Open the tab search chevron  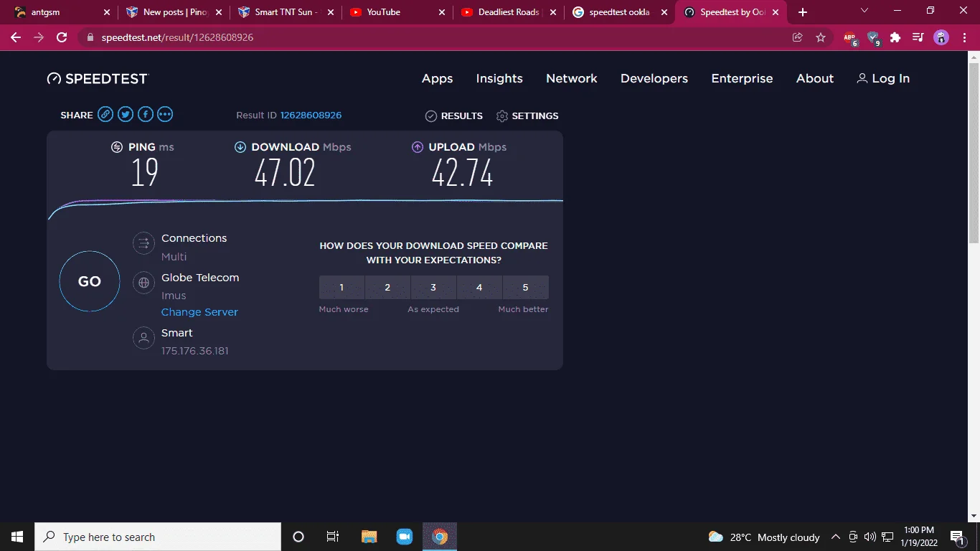[864, 11]
